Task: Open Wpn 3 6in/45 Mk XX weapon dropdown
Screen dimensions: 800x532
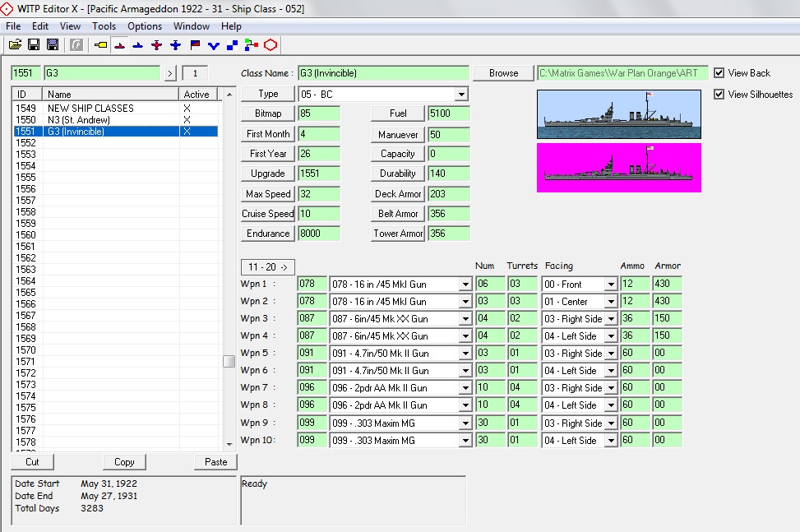Action: (x=465, y=319)
